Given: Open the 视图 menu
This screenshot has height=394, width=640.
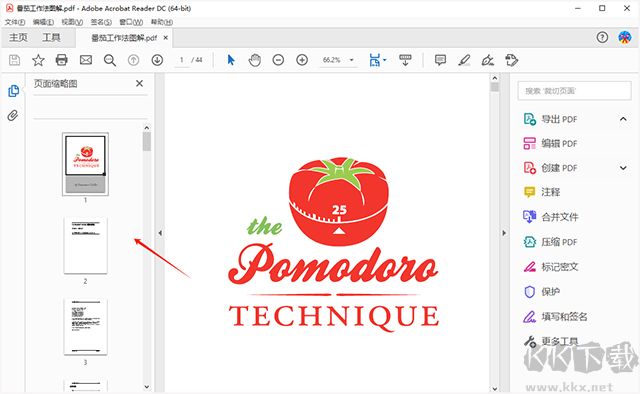Looking at the screenshot, I should pyautogui.click(x=72, y=22).
